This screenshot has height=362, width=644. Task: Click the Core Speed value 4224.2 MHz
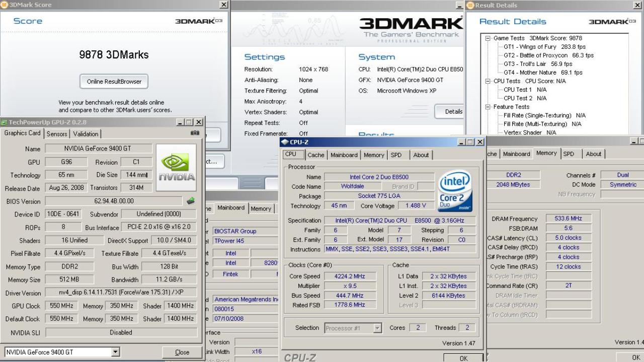point(351,276)
